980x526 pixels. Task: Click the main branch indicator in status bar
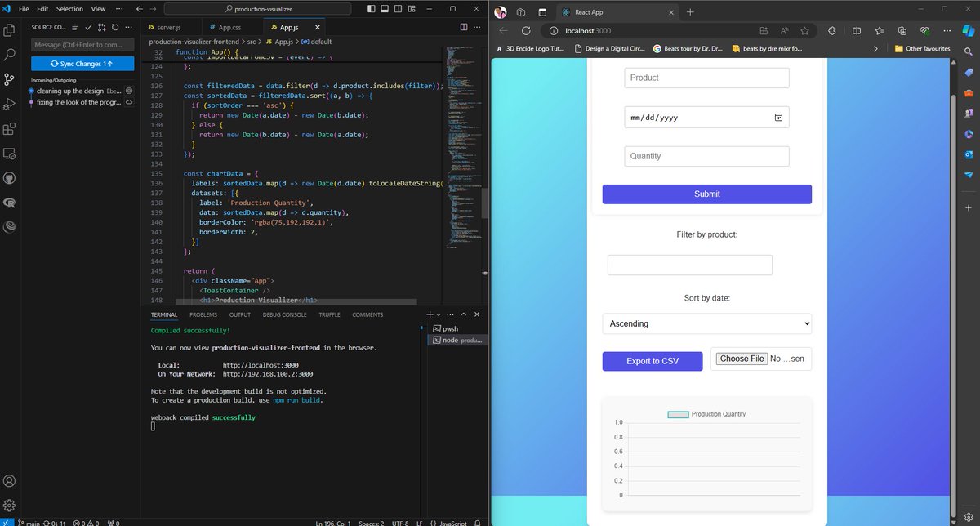pos(29,522)
